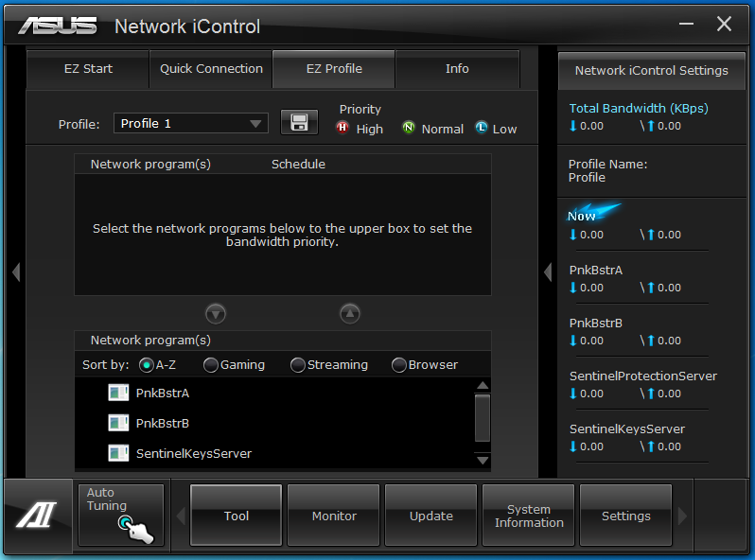Screen dimensions: 755x560
Task: Open the Update section
Action: click(x=430, y=516)
